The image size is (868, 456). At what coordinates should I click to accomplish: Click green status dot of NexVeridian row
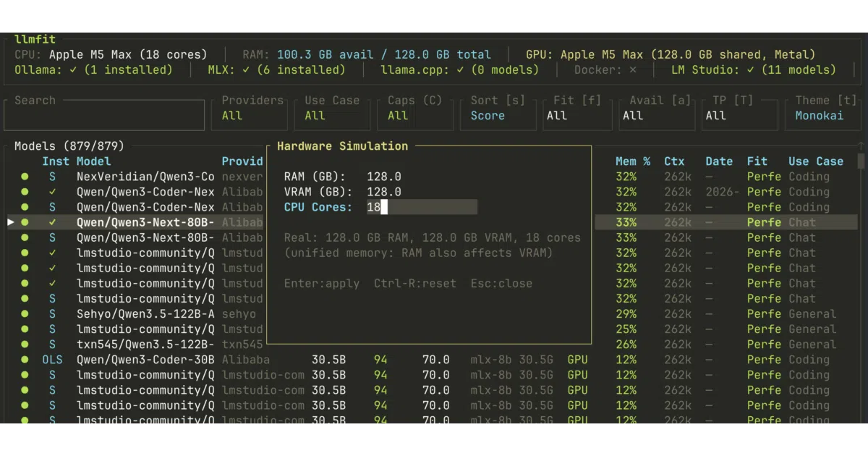(x=25, y=177)
